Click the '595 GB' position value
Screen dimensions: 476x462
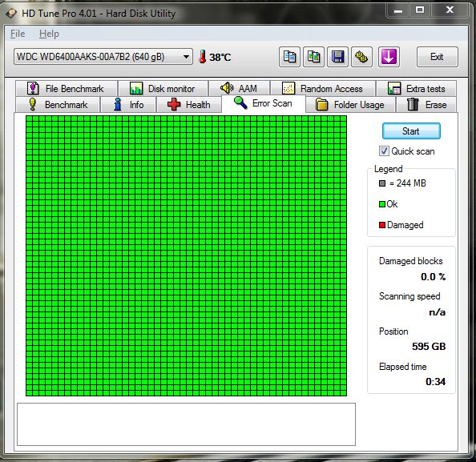(429, 347)
